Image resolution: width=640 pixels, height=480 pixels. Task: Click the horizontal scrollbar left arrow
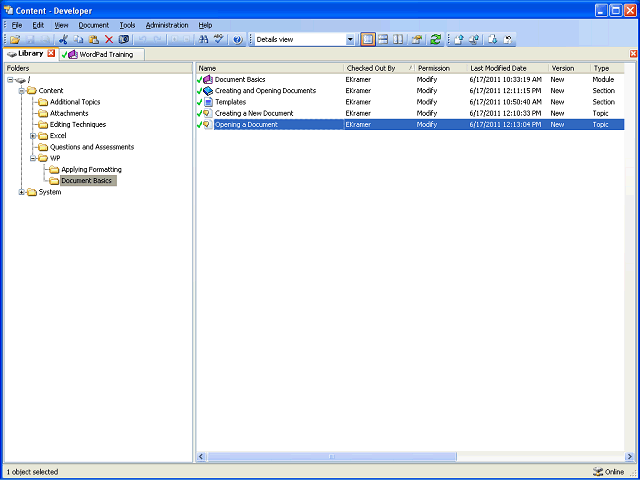click(x=201, y=456)
